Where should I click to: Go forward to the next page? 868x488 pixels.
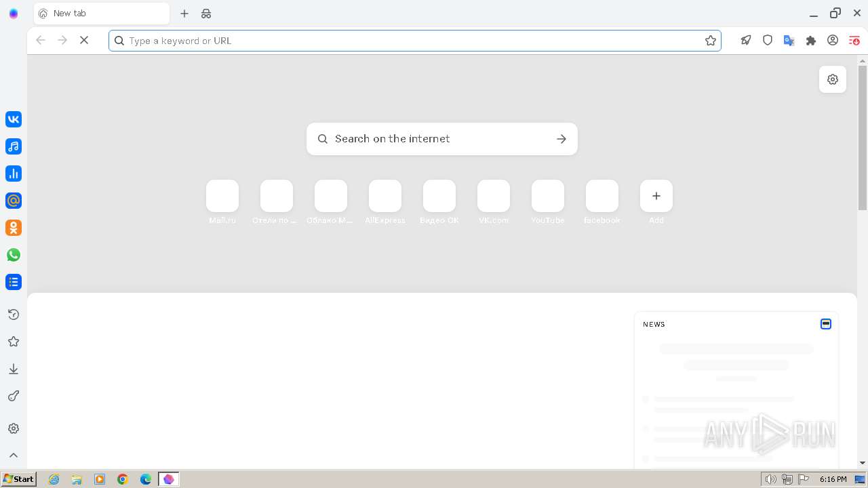[x=62, y=41]
